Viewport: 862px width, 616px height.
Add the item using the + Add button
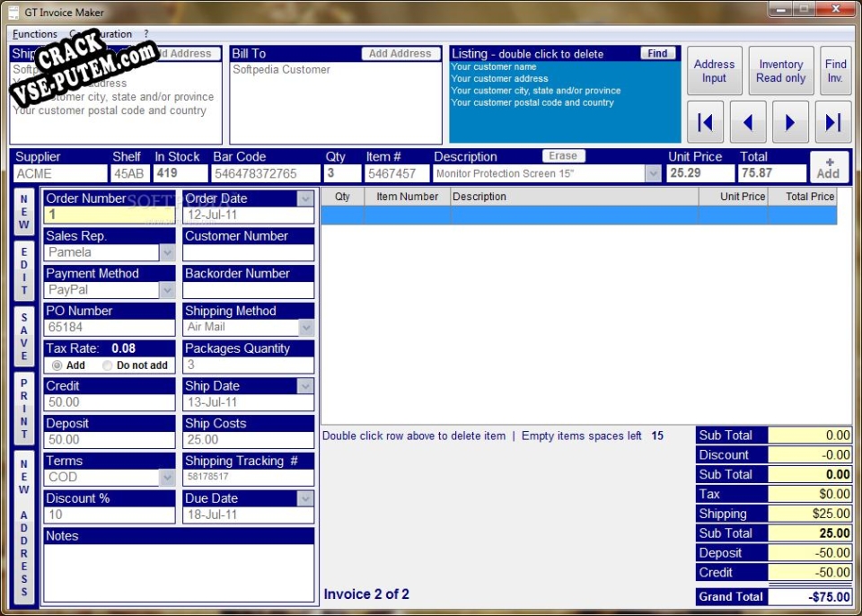tap(829, 166)
